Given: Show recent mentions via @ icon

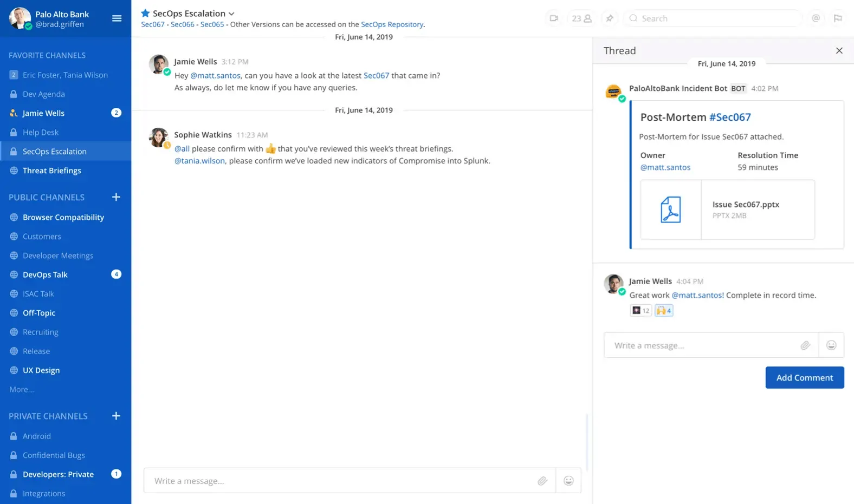Looking at the screenshot, I should tap(816, 18).
